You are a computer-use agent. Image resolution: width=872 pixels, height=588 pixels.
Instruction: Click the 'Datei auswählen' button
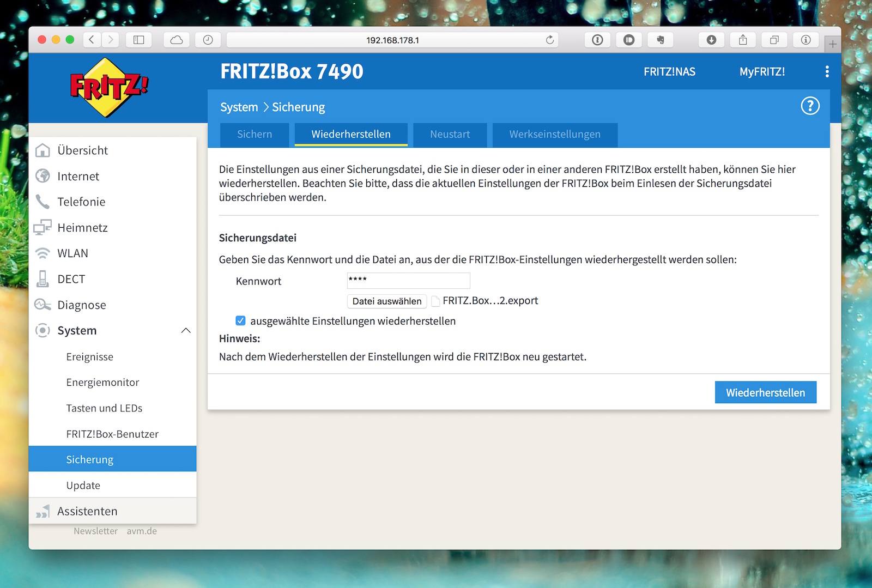pos(387,301)
